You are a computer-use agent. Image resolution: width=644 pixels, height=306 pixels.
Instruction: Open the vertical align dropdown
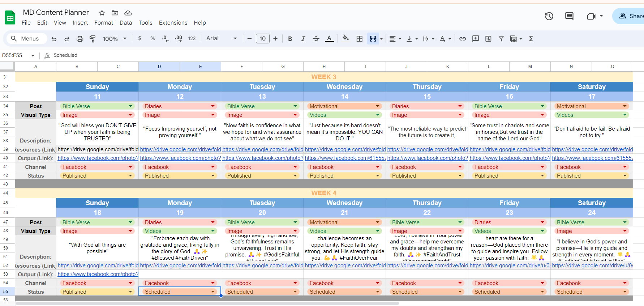tap(412, 39)
